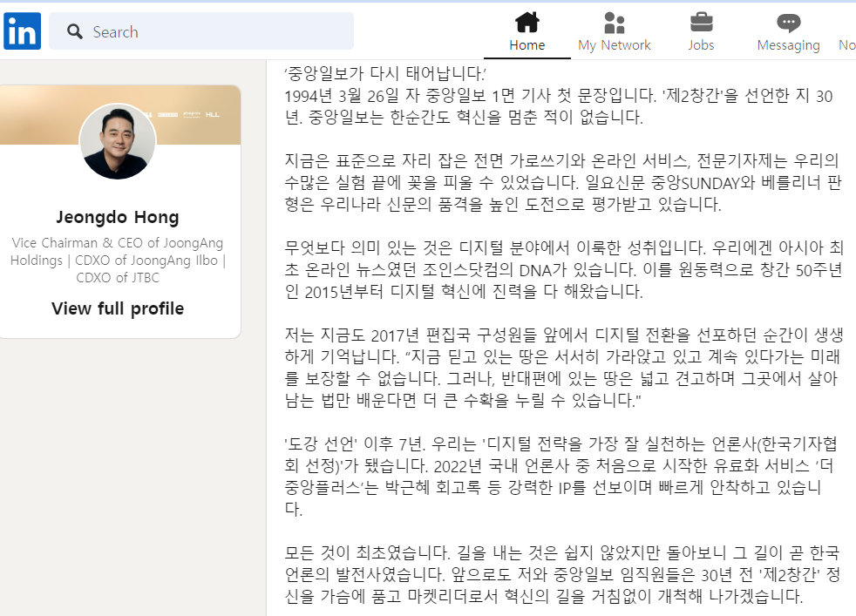Open the Jobs tab label
Viewport: 856px width, 616px height.
[701, 44]
